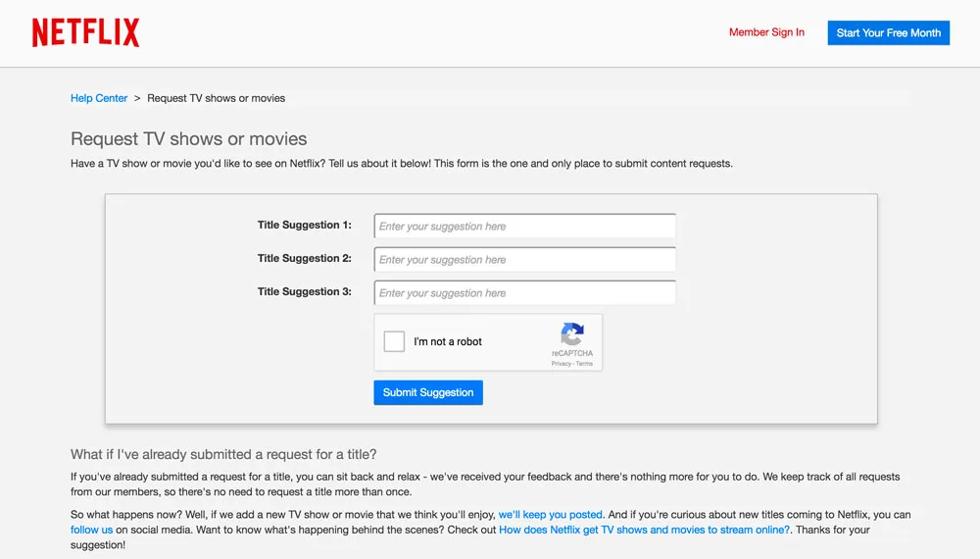Select the Request TV shows breadcrumb item
Viewport: 980px width, 559px height.
click(x=217, y=98)
